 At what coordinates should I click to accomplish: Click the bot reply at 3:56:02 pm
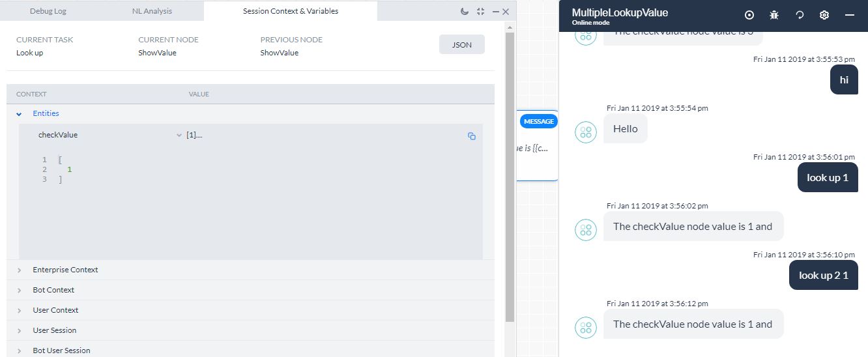(693, 227)
